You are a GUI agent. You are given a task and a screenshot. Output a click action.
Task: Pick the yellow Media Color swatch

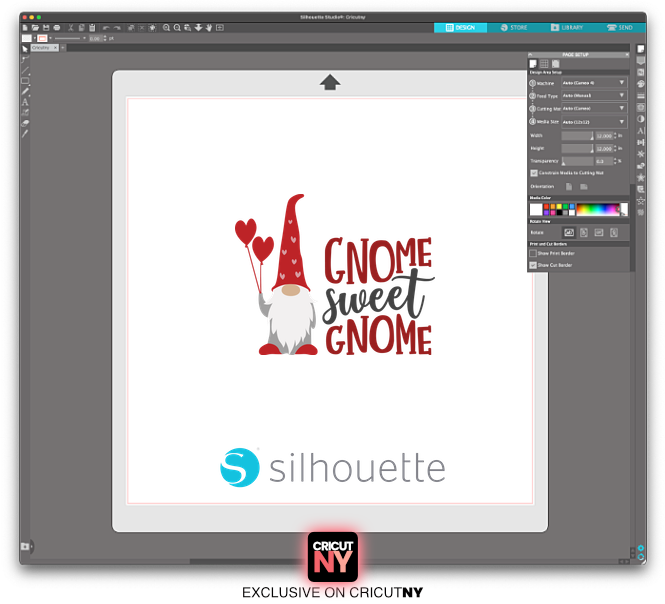click(x=559, y=207)
